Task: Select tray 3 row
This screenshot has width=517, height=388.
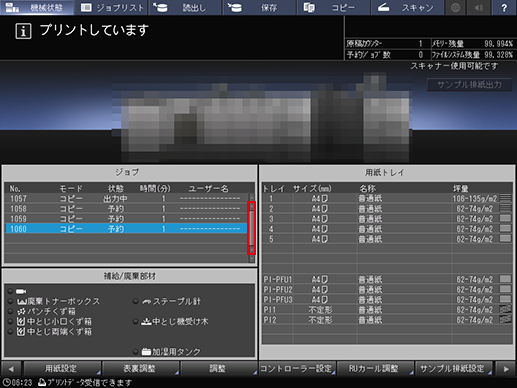Action: (x=387, y=219)
